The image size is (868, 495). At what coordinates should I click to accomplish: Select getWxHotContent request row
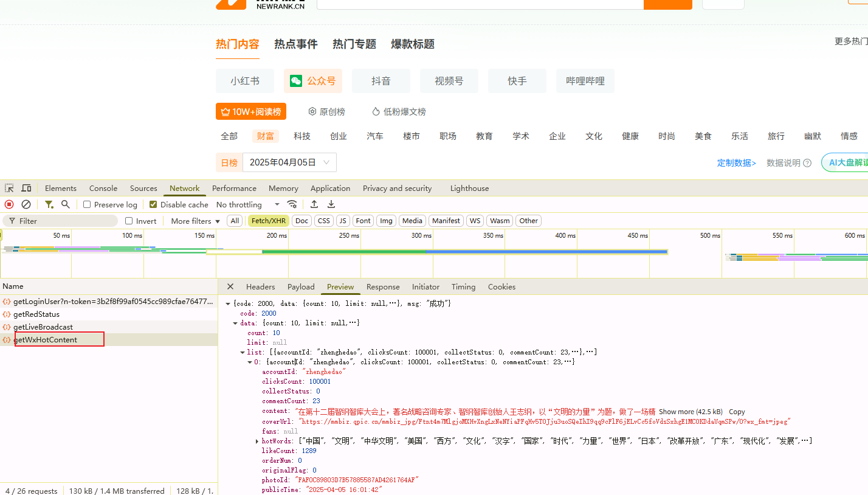[x=109, y=340]
